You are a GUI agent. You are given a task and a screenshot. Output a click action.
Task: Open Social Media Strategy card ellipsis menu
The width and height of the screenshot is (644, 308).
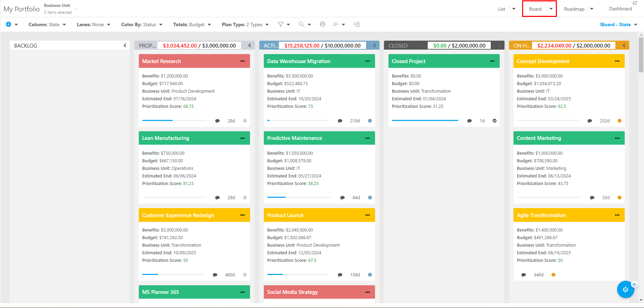(x=368, y=292)
